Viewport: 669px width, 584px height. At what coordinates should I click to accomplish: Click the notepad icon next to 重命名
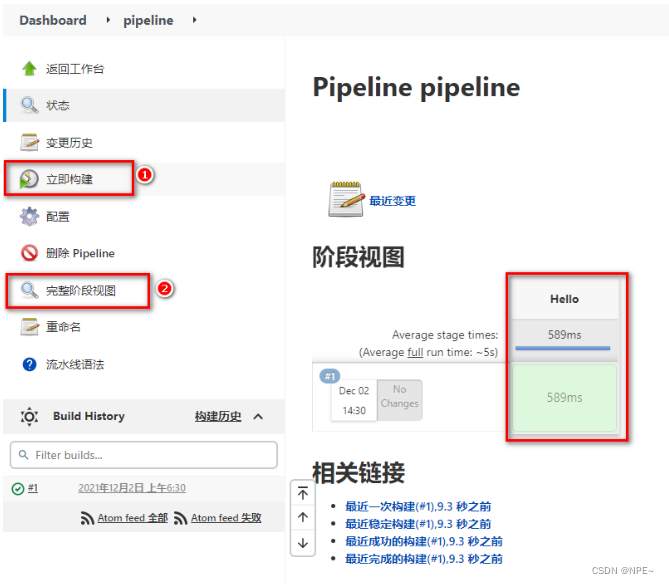[x=29, y=327]
